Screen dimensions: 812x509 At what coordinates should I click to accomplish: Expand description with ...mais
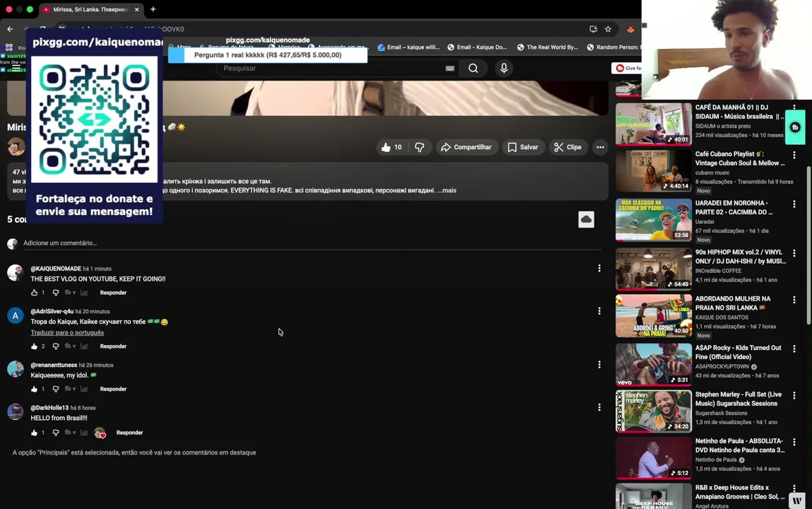tap(447, 190)
